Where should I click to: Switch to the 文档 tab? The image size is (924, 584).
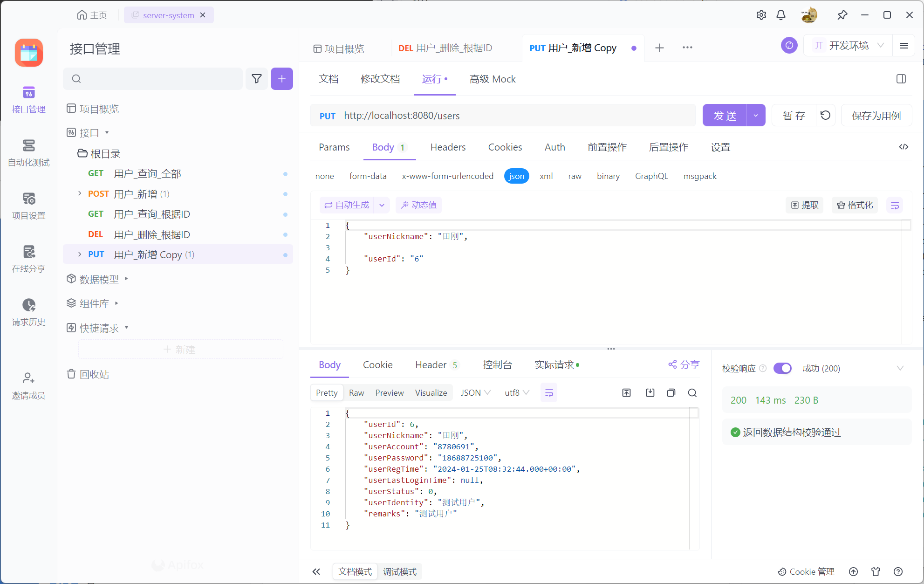tap(329, 79)
